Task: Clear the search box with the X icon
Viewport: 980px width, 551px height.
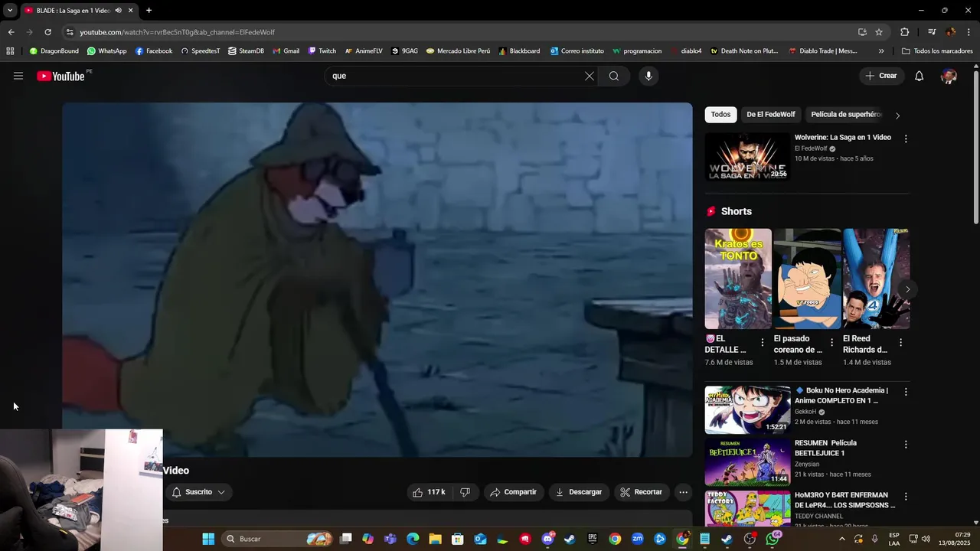Action: click(x=589, y=76)
